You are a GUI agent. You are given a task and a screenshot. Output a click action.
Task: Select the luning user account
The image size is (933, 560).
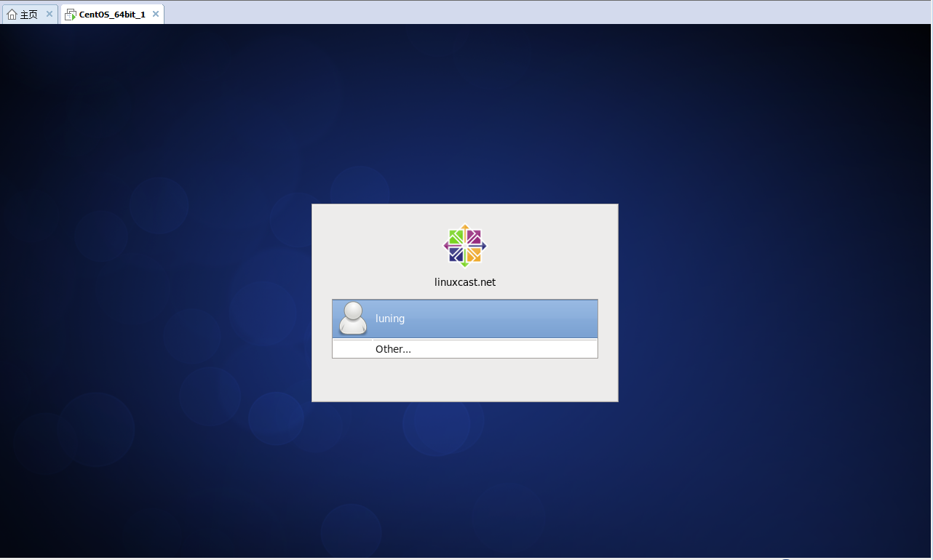[465, 319]
